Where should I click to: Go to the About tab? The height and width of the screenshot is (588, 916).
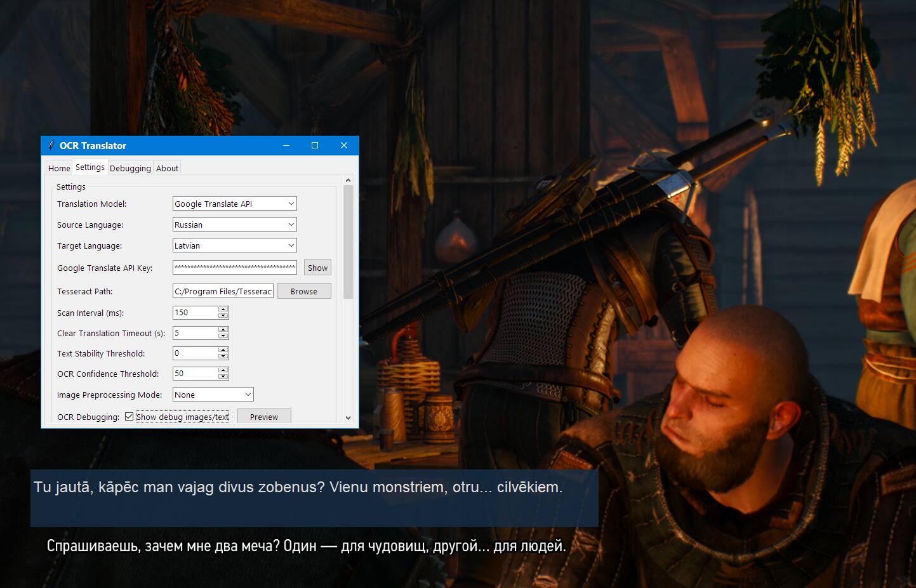point(168,168)
